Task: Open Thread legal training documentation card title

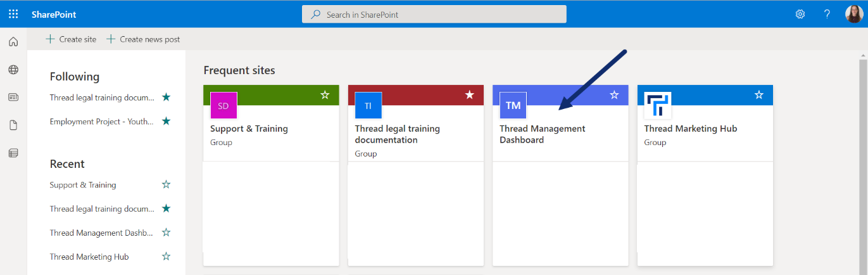Action: click(397, 134)
